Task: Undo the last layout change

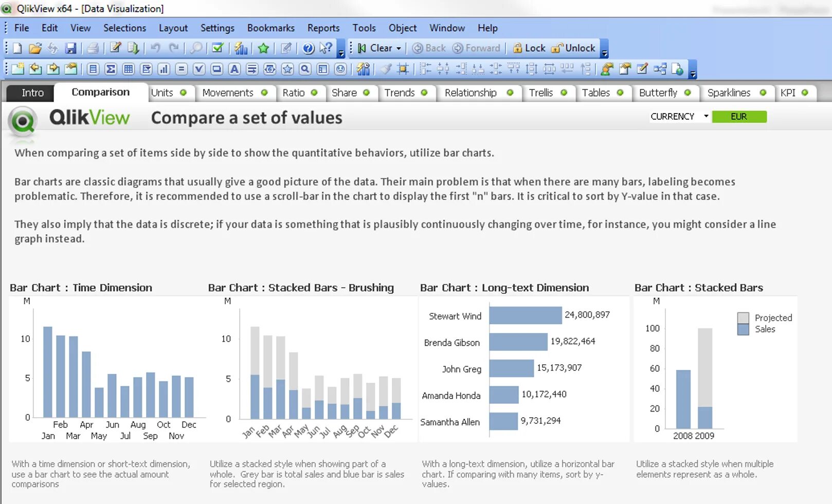Action: 155,48
